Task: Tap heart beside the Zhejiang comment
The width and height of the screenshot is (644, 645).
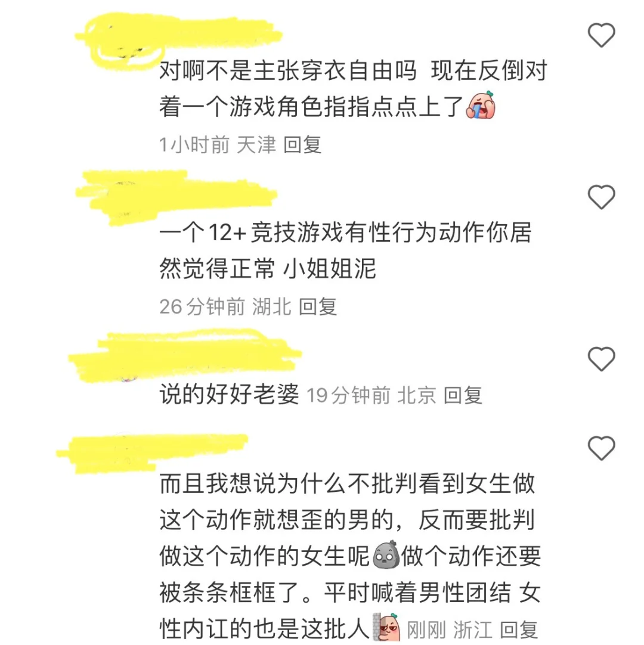Action: pos(601,448)
